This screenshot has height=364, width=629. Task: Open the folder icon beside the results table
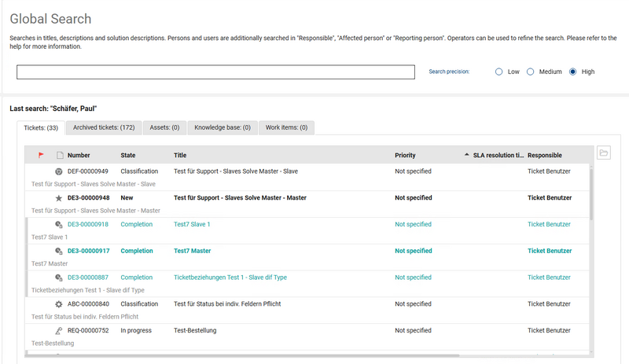coord(603,153)
